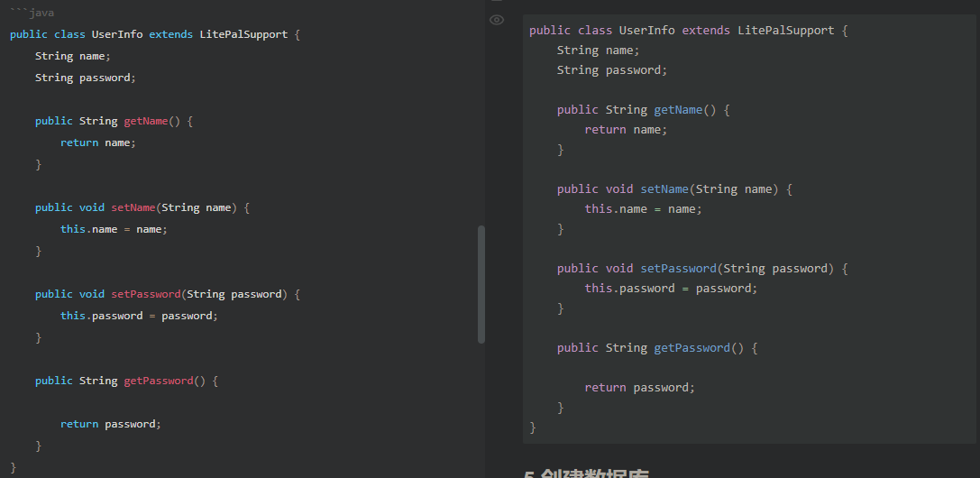Toggle the preview eye icon
980x478 pixels.
(x=496, y=20)
